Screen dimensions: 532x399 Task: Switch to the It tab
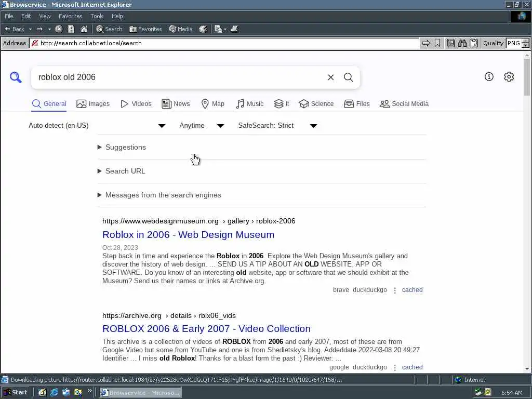click(282, 104)
